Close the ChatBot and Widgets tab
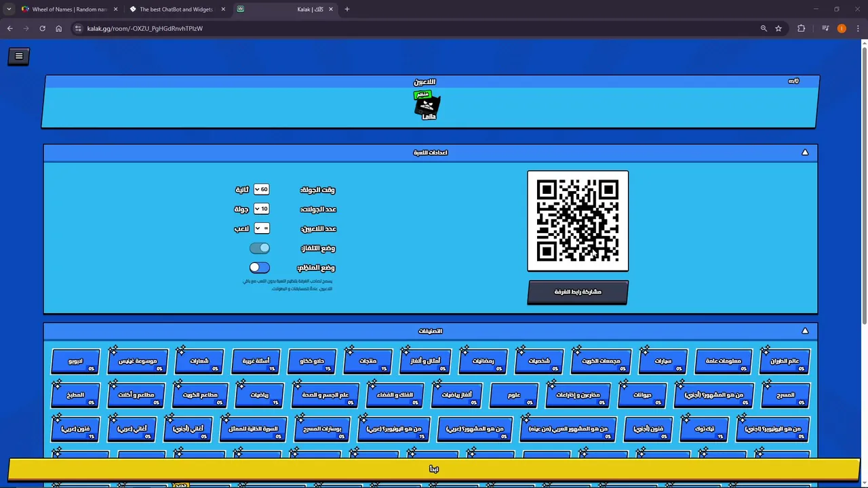Image resolution: width=868 pixels, height=488 pixels. point(223,9)
